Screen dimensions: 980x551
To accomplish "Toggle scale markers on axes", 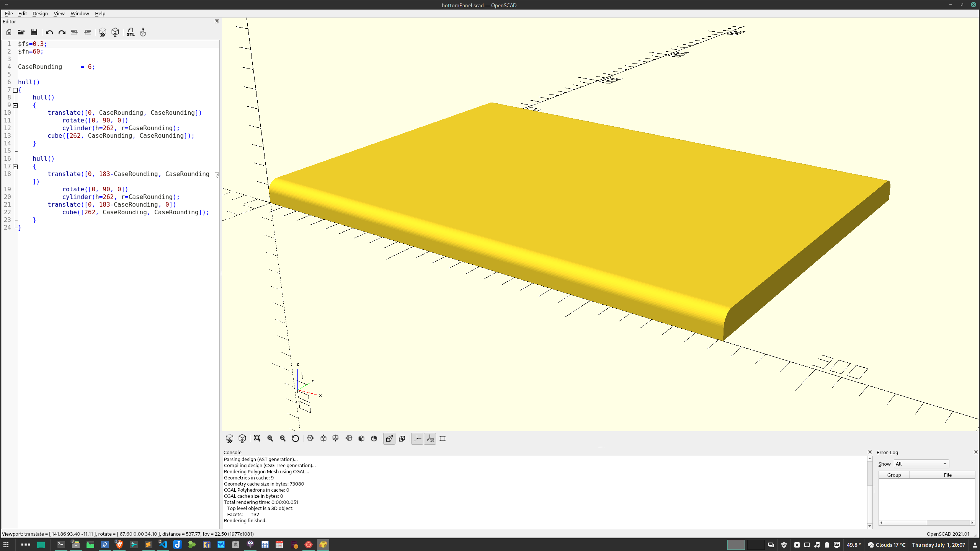I will coord(430,439).
